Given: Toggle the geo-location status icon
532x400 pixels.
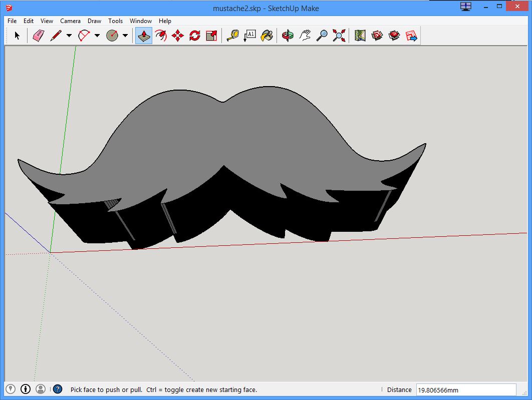Looking at the screenshot, I should click(11, 389).
